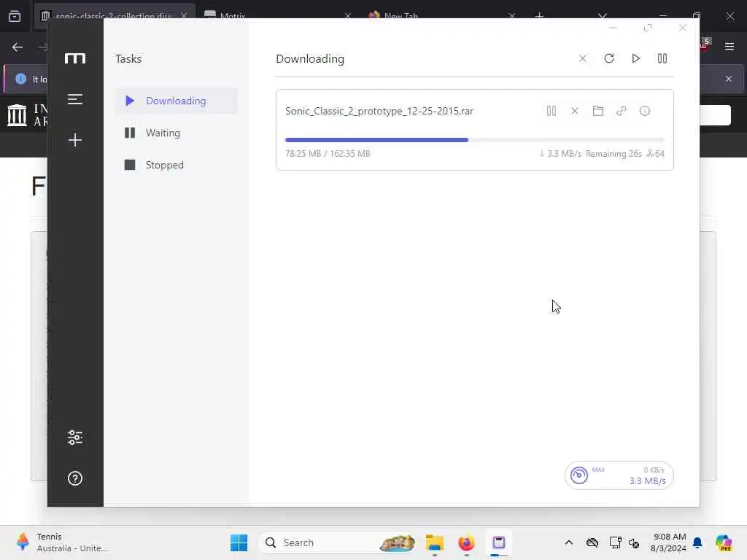Open the Firefox hamburger menu

coord(729,47)
